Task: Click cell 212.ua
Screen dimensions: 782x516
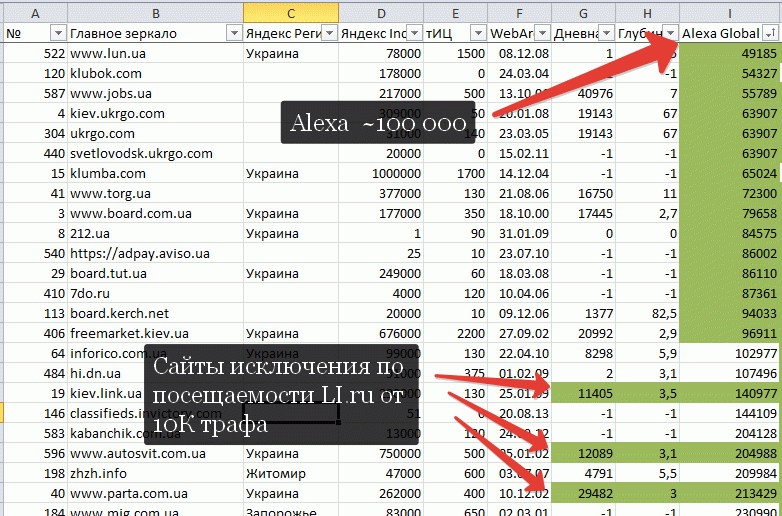Action: point(156,233)
